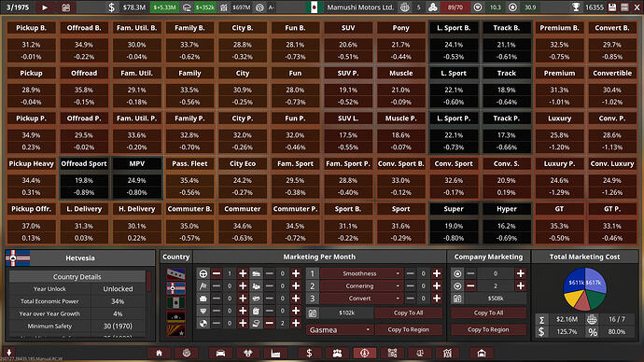
Task: Click the Mamushi Motors Ltd. company name
Action: click(x=360, y=7)
